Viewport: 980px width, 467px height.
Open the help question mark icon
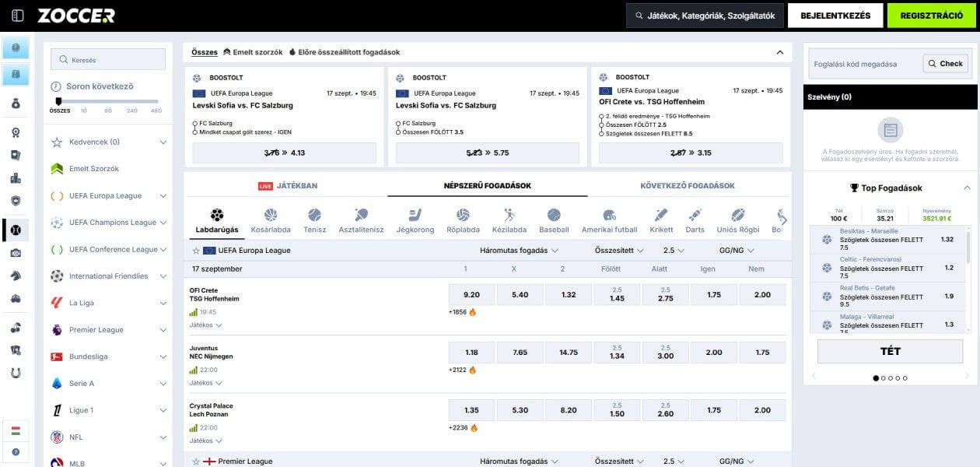coord(16,451)
